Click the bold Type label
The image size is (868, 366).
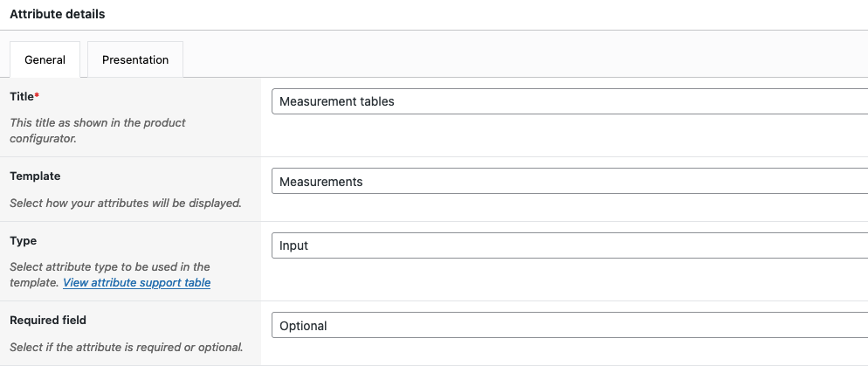[x=23, y=241]
